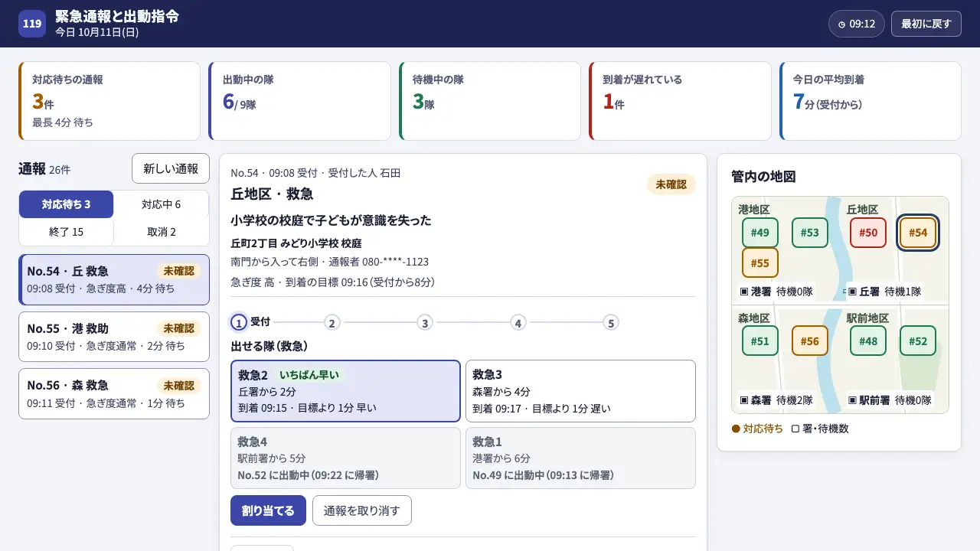Select red map marker #50
The width and height of the screenshot is (980, 551).
868,233
